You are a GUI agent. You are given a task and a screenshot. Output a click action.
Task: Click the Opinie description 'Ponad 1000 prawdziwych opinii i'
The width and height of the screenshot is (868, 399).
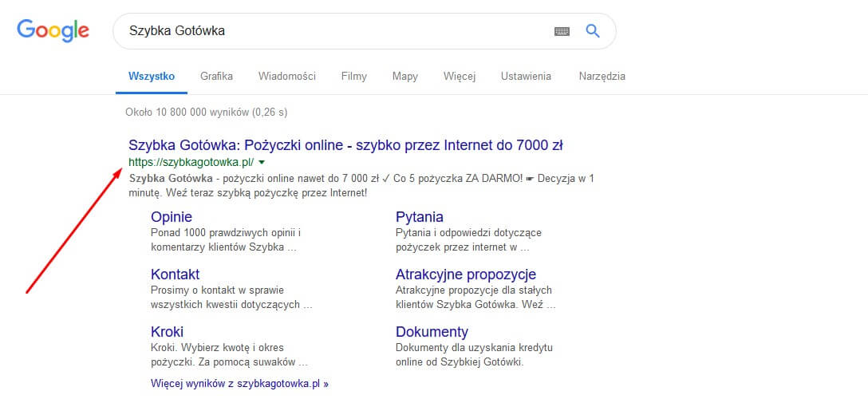[x=226, y=232]
